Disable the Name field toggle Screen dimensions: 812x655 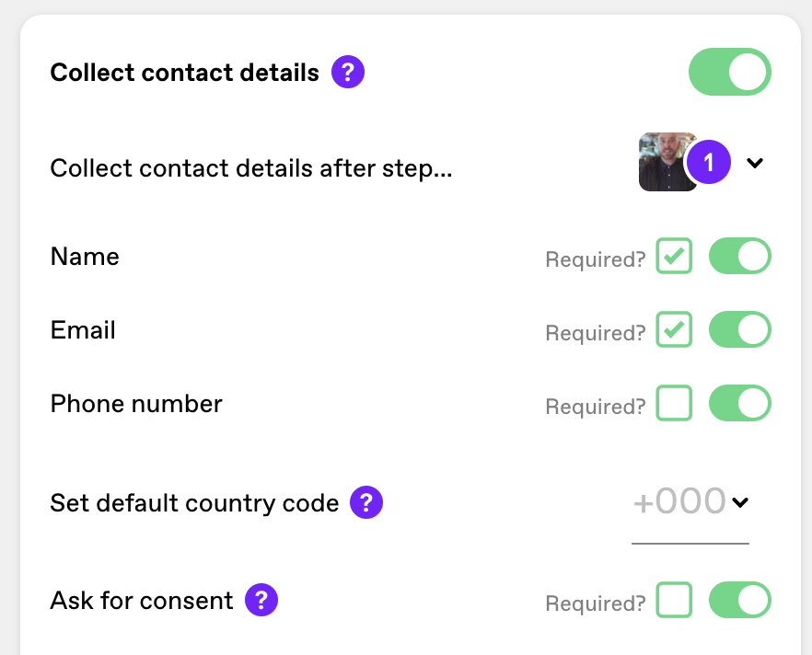(739, 256)
